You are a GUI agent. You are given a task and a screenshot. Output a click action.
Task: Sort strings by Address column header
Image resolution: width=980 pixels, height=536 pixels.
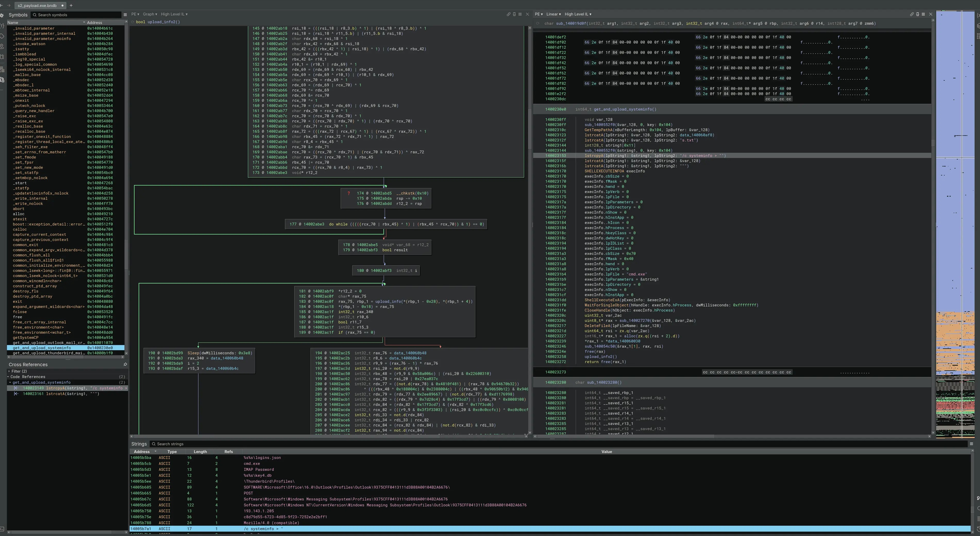[x=142, y=451]
